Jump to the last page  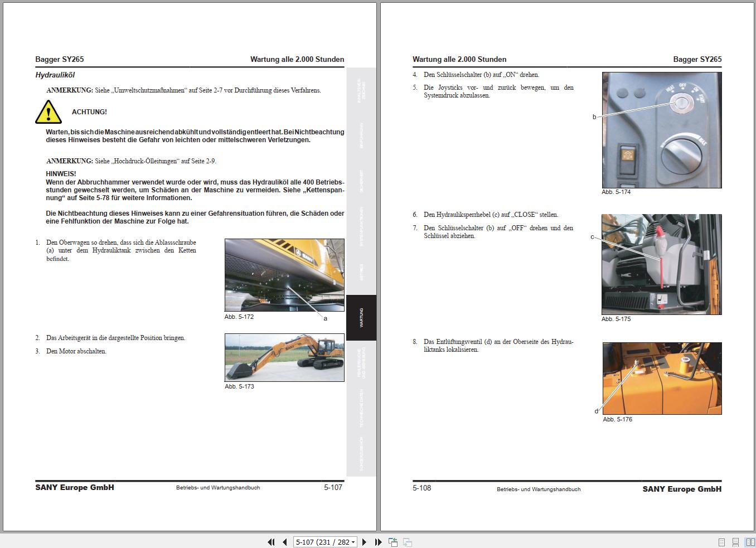(x=378, y=542)
